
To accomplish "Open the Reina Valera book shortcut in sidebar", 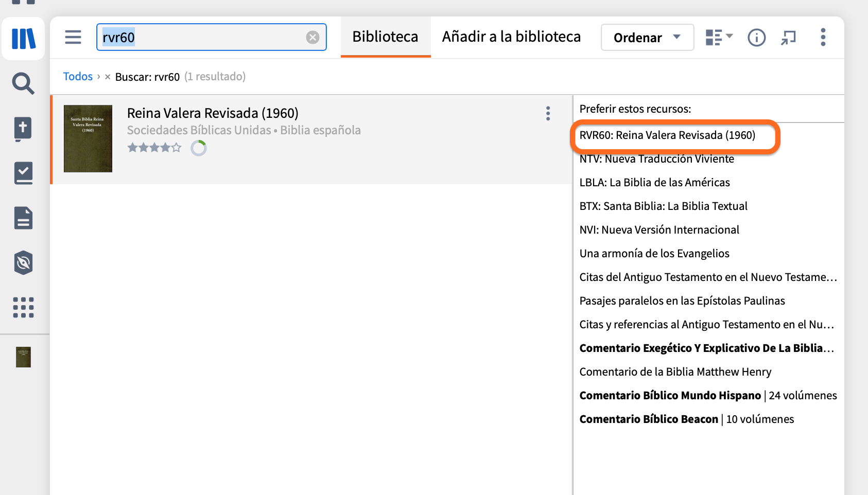I will pos(23,357).
